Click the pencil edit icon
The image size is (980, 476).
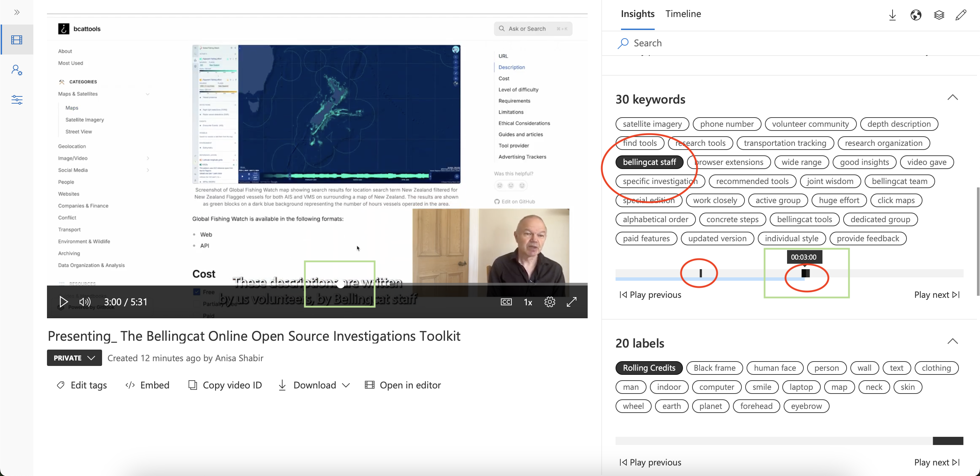961,15
